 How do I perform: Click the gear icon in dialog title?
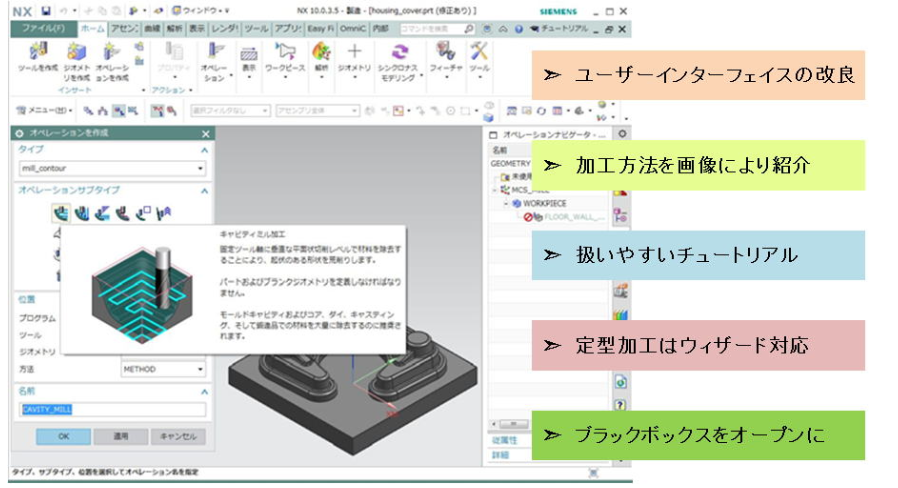point(19,133)
